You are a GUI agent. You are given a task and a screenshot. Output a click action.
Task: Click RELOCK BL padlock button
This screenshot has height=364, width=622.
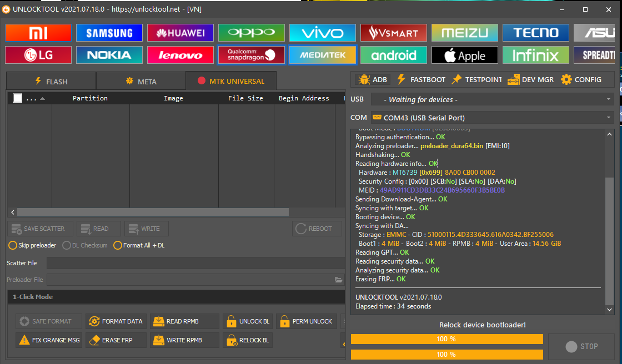(248, 340)
